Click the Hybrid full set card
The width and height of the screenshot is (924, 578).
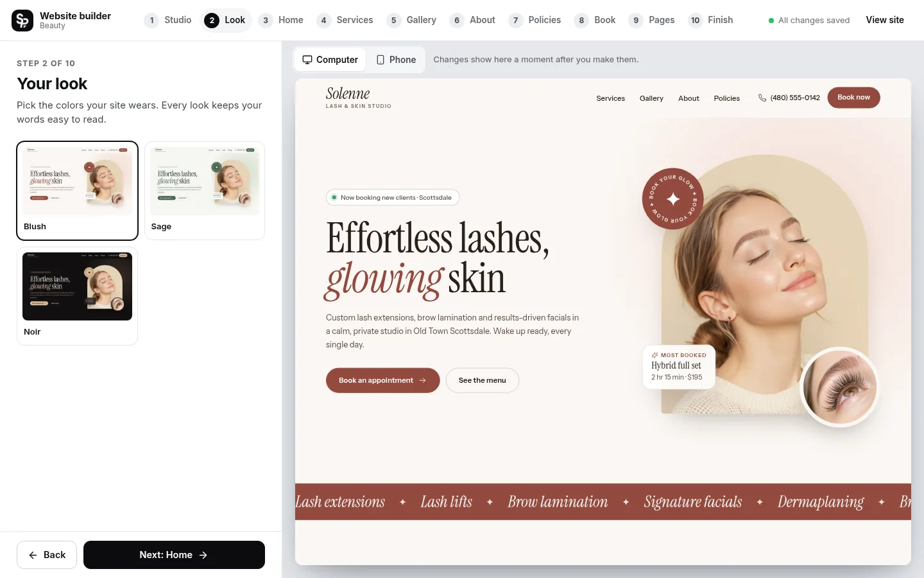coord(679,367)
